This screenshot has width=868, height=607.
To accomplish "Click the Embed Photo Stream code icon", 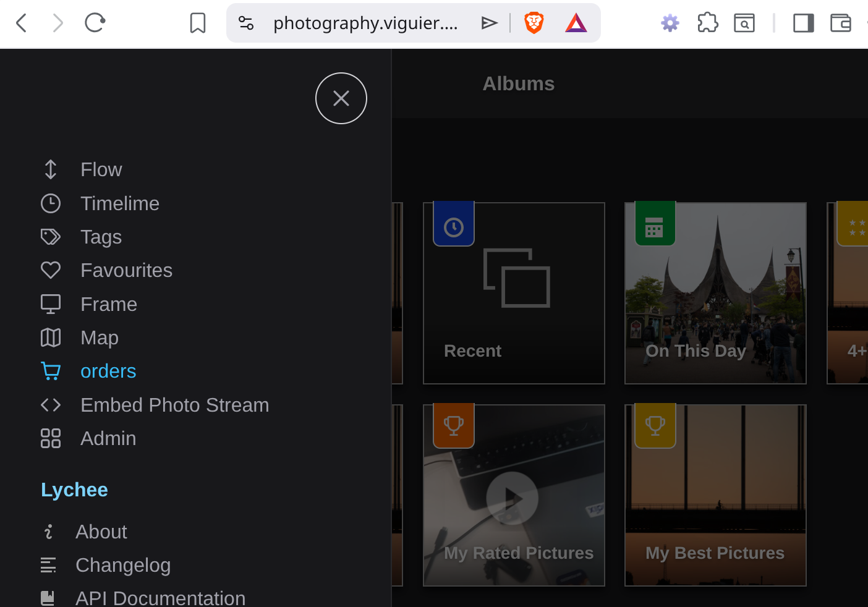I will tap(51, 405).
